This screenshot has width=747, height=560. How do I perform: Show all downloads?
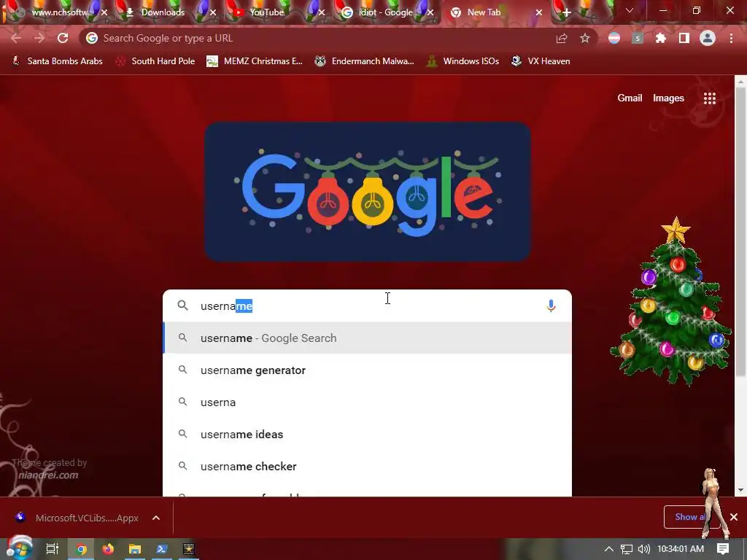(x=690, y=517)
